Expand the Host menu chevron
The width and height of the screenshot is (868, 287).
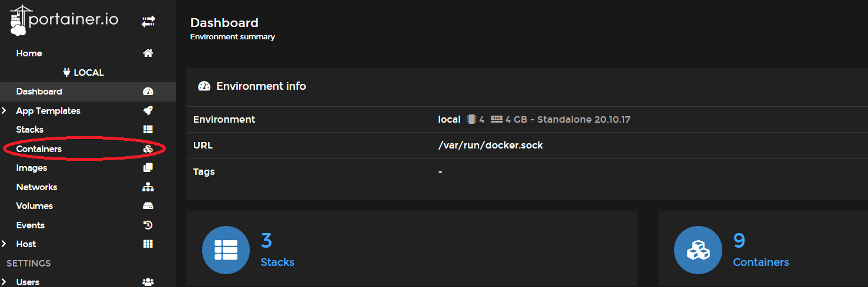pyautogui.click(x=4, y=244)
